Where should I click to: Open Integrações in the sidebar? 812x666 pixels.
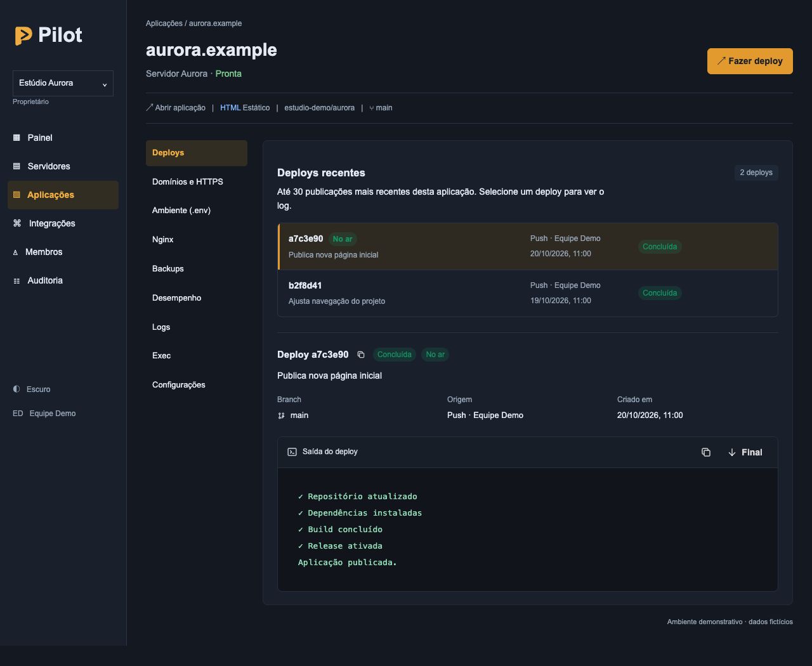[x=63, y=223]
